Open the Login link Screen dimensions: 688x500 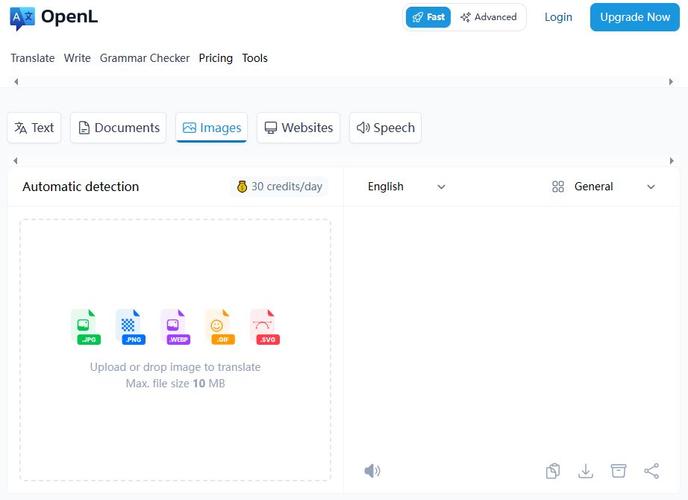click(558, 17)
